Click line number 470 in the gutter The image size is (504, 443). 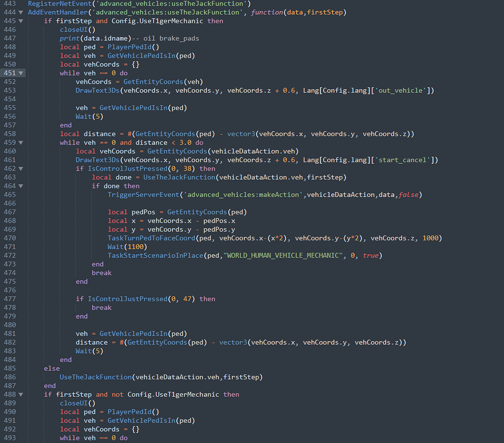point(10,238)
